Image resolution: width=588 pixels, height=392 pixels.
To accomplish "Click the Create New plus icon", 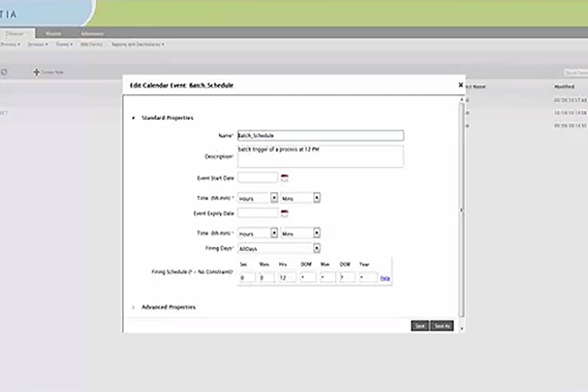I will tap(36, 72).
